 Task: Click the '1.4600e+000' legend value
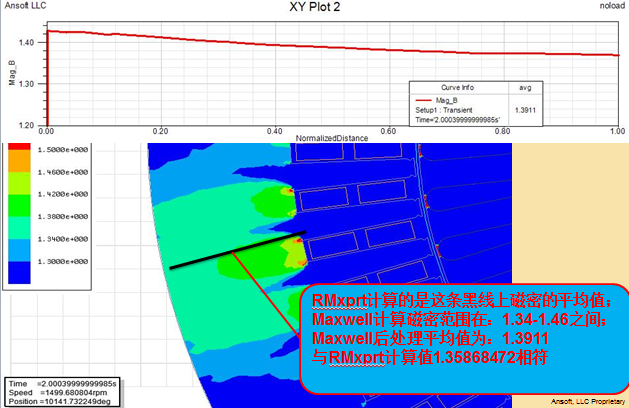(x=63, y=172)
